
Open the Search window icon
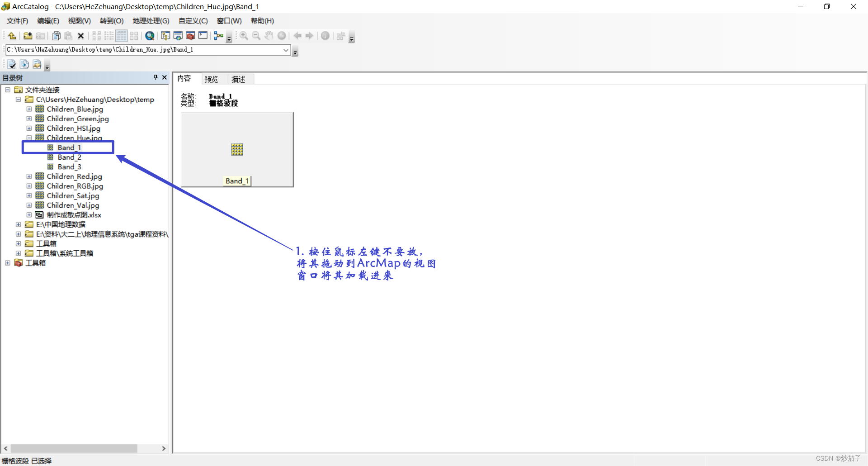click(178, 36)
